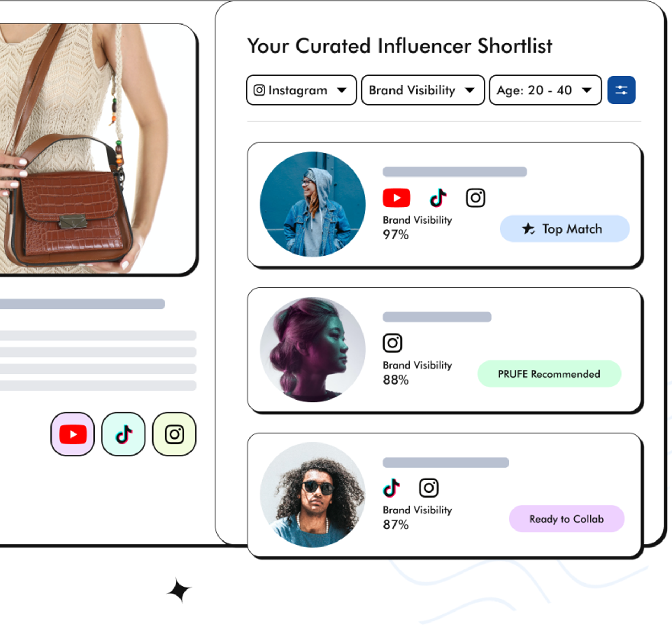Open the brown handbag product image
The width and height of the screenshot is (672, 625).
(x=97, y=149)
